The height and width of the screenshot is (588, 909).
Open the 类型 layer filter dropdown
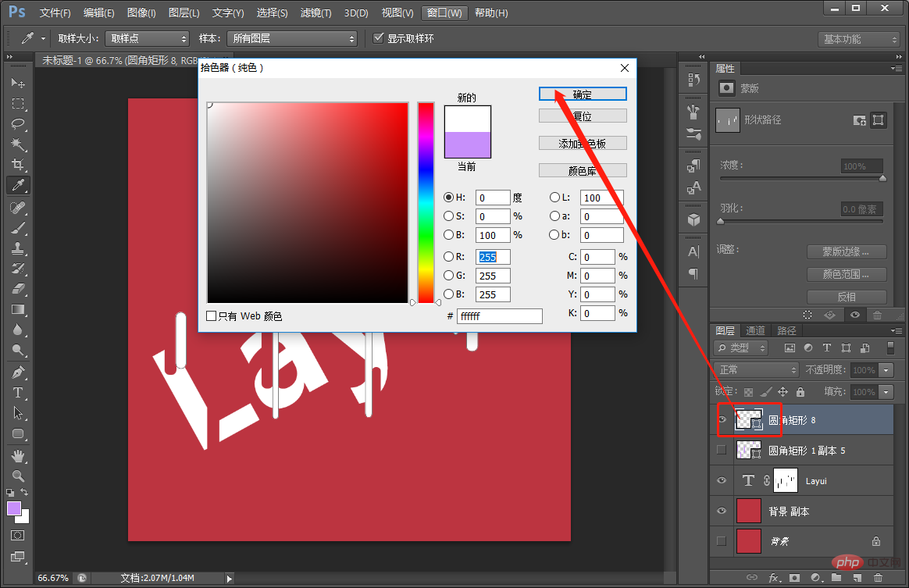741,348
